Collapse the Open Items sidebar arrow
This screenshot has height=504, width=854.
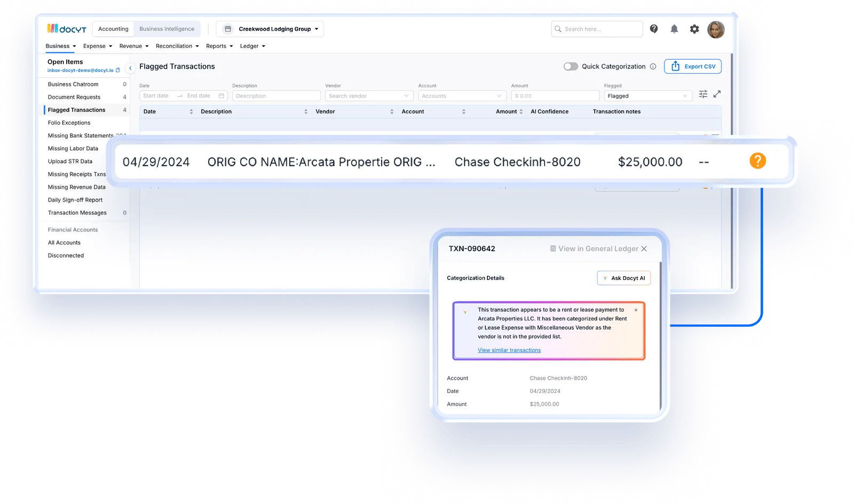[130, 68]
